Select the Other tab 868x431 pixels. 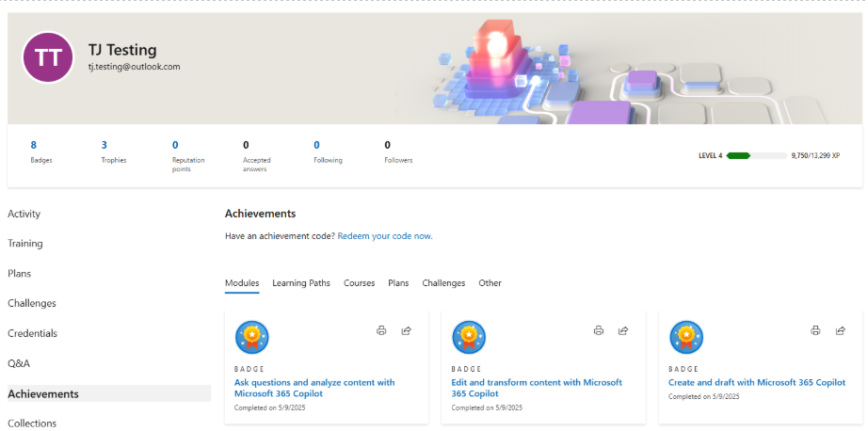(490, 282)
